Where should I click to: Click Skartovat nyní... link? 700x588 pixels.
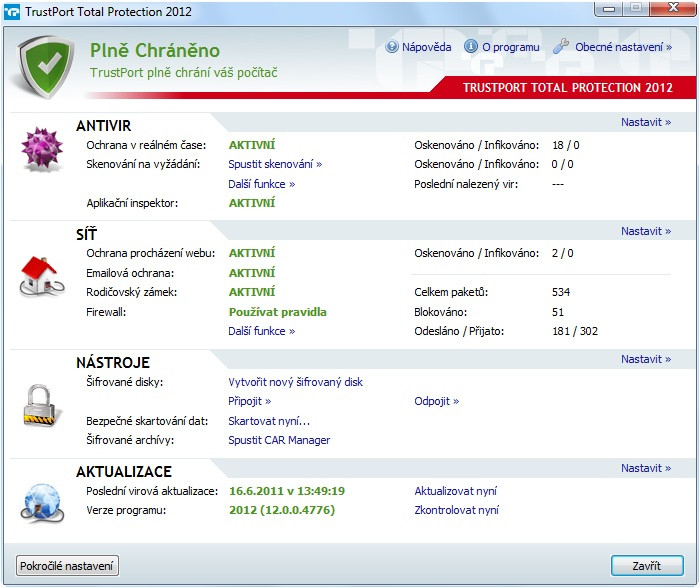[x=269, y=421]
